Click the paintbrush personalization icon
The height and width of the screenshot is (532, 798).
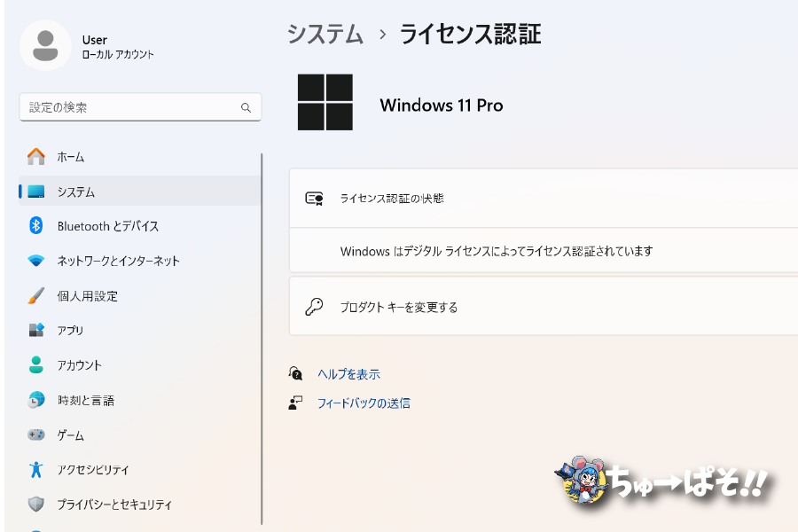click(x=36, y=295)
